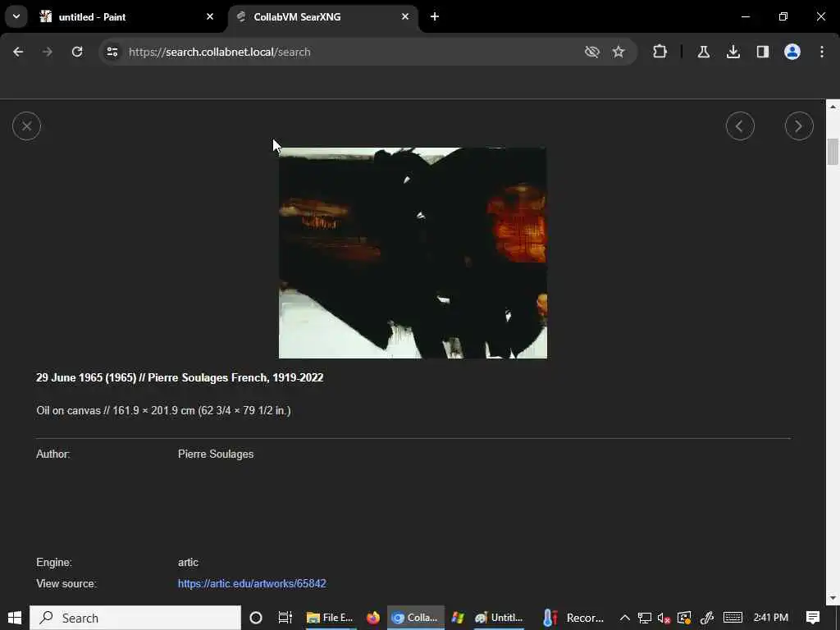The image size is (840, 630).
Task: Open network status tray icon
Action: point(644,618)
